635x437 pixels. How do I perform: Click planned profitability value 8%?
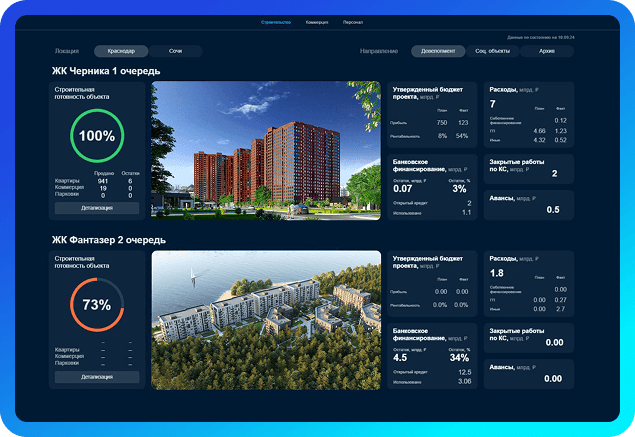coord(442,136)
